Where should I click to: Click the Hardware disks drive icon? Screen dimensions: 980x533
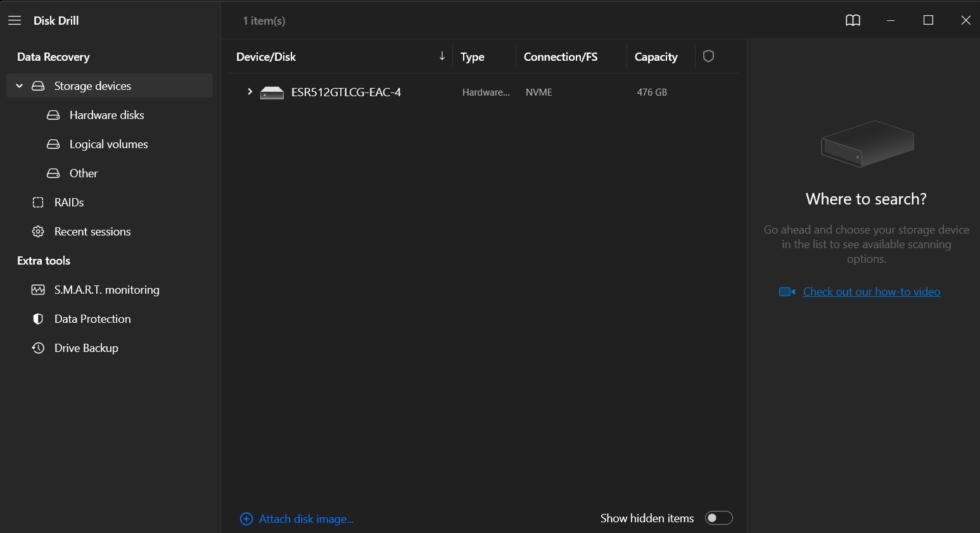coord(53,115)
